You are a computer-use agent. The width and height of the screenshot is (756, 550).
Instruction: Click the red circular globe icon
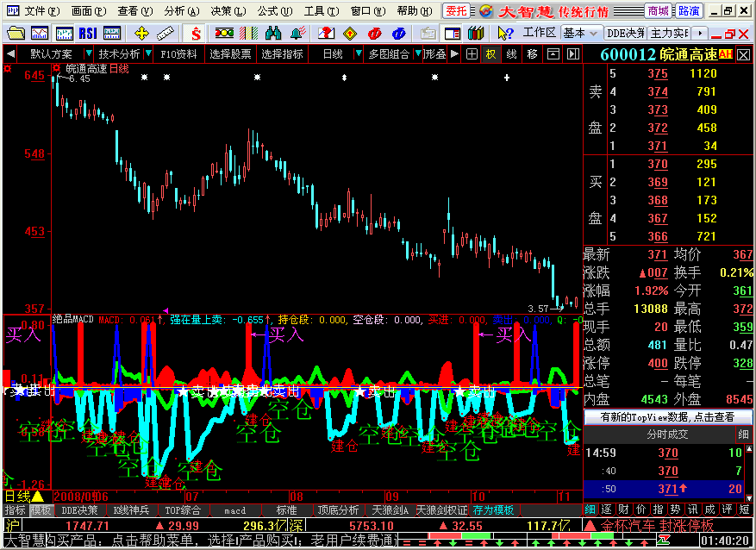(374, 34)
